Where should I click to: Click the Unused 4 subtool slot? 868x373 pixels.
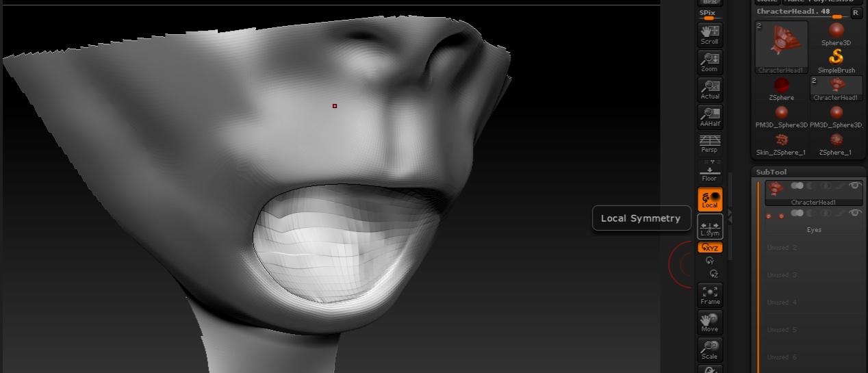tap(814, 303)
